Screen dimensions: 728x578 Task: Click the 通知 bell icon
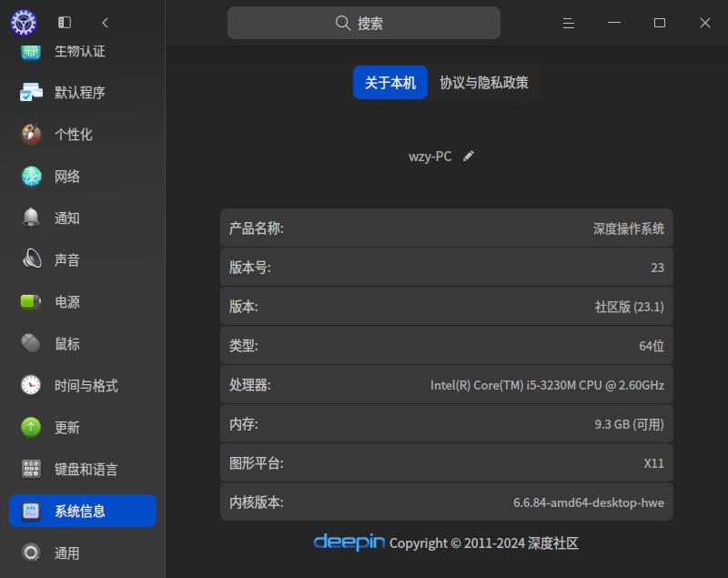tap(31, 218)
